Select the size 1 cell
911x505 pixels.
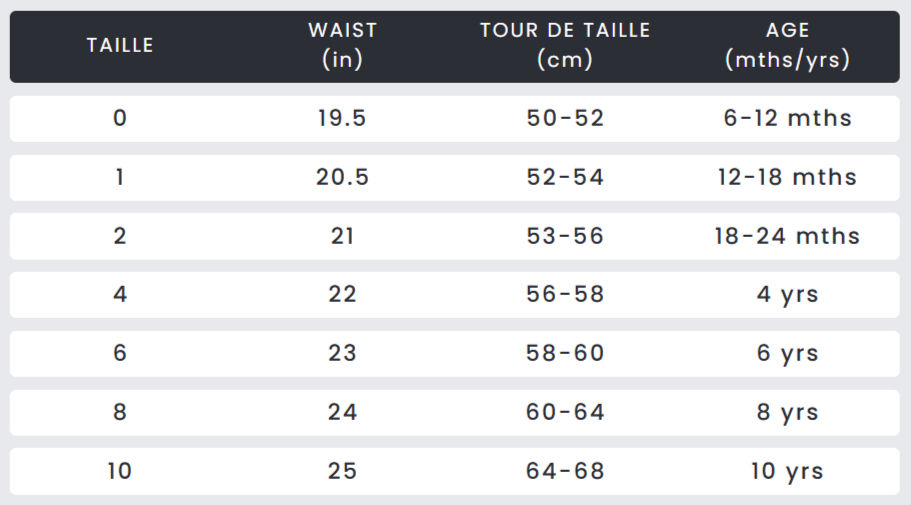coord(120,177)
